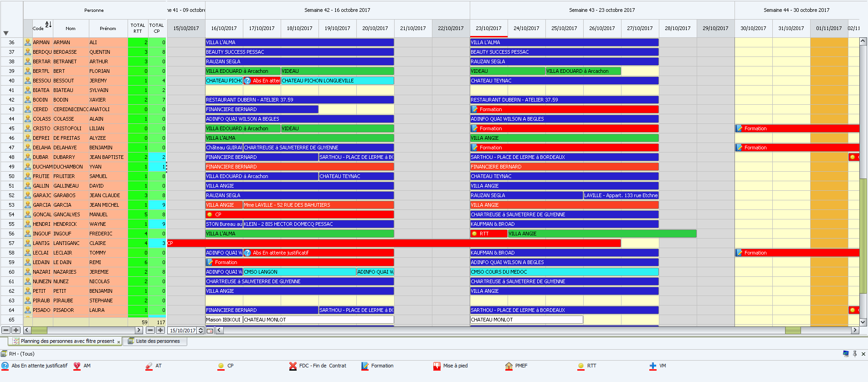868x382 pixels.
Task: Click the name cell 'DELAHAYE'
Action: tap(71, 148)
